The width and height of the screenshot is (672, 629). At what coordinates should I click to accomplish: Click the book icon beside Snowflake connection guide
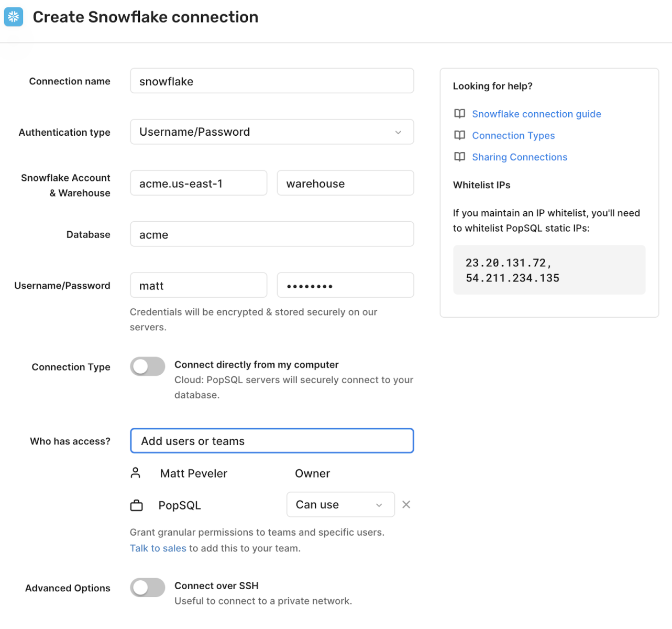point(459,114)
